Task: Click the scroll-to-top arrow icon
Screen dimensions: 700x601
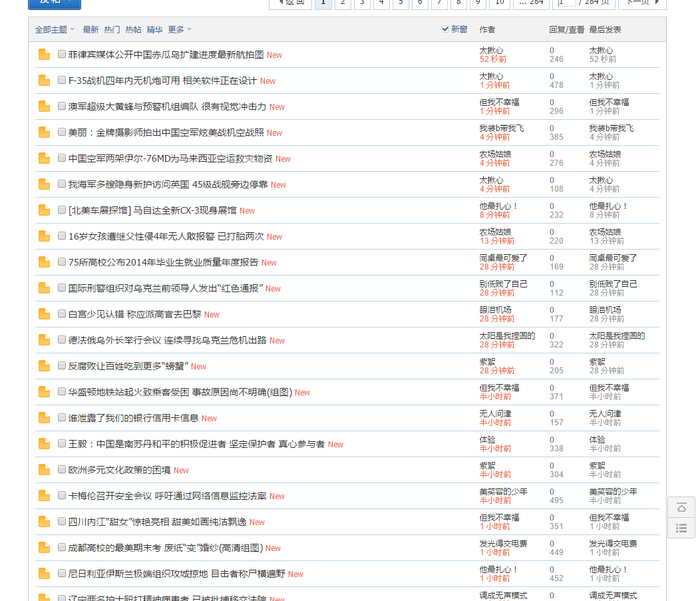Action: pos(681,508)
